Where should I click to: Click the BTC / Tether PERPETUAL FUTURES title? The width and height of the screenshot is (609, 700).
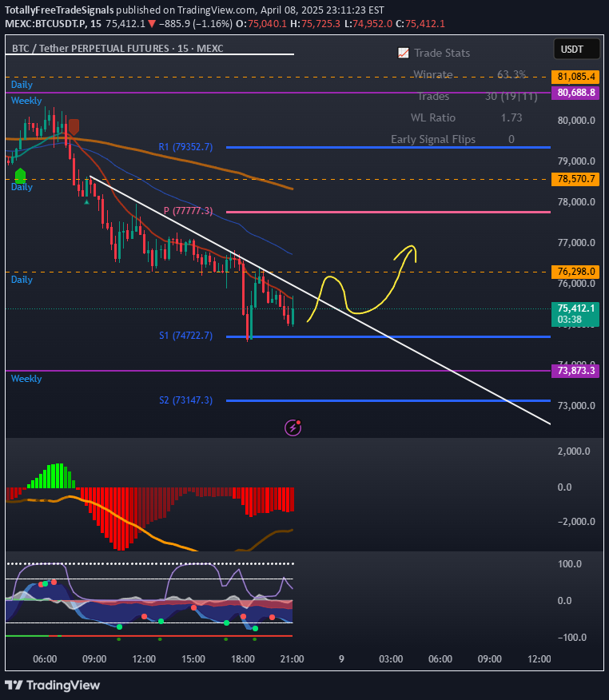(x=117, y=48)
